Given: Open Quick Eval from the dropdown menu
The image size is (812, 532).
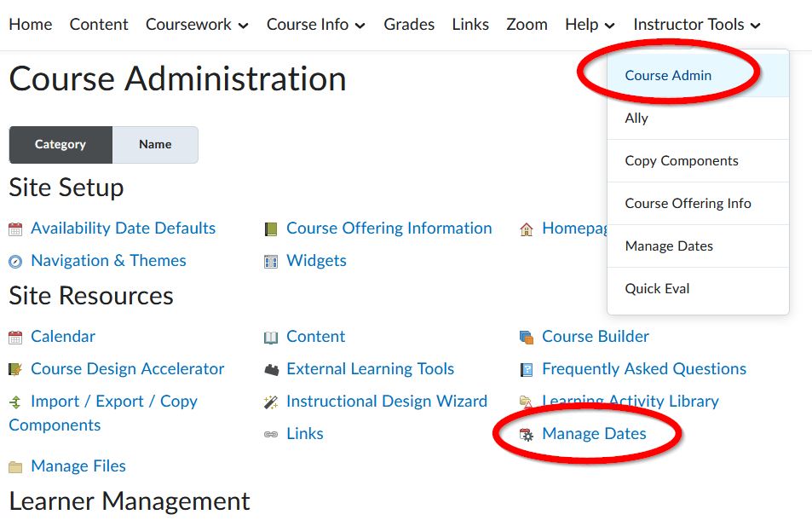Looking at the screenshot, I should tap(657, 288).
